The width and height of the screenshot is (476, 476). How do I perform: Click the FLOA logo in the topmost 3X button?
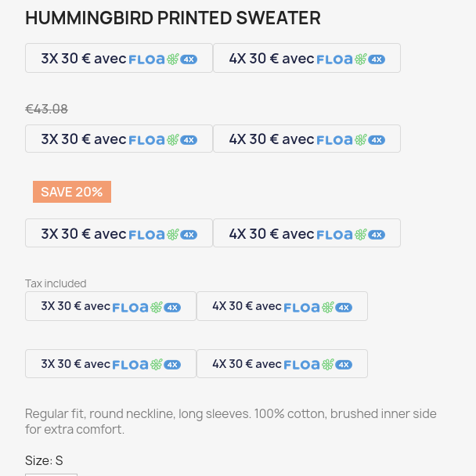coord(146,59)
